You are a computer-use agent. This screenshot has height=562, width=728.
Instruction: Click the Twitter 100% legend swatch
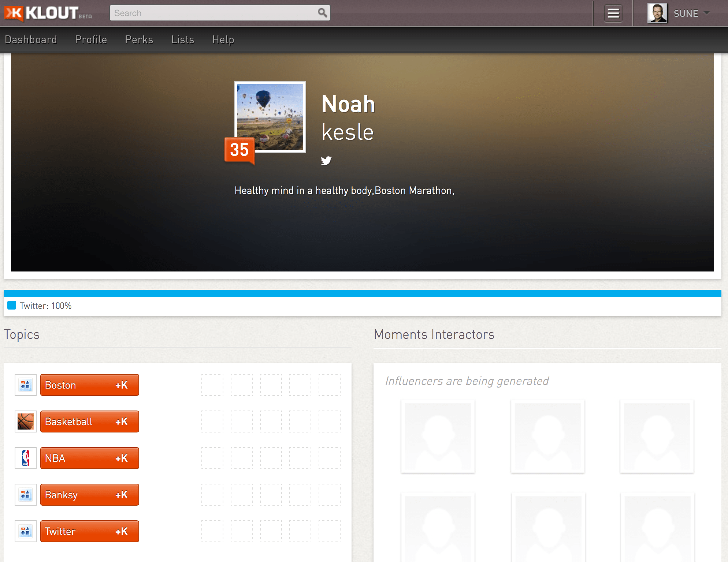tap(12, 304)
